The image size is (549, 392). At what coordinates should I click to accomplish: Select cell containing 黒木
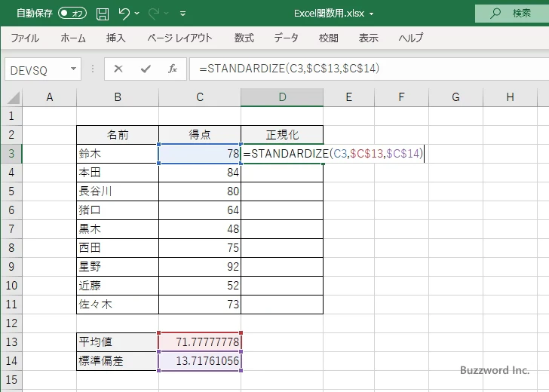tap(118, 229)
